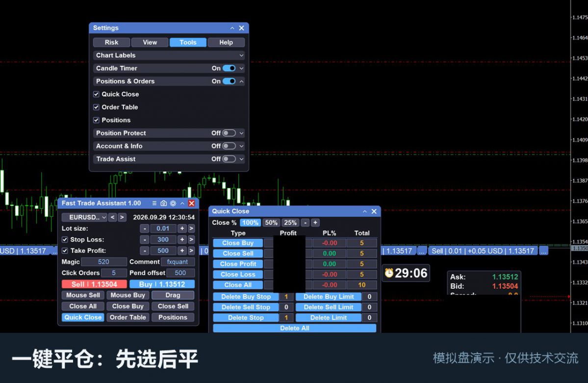Image resolution: width=588 pixels, height=383 pixels.
Task: Open the Help tab
Action: 226,42
